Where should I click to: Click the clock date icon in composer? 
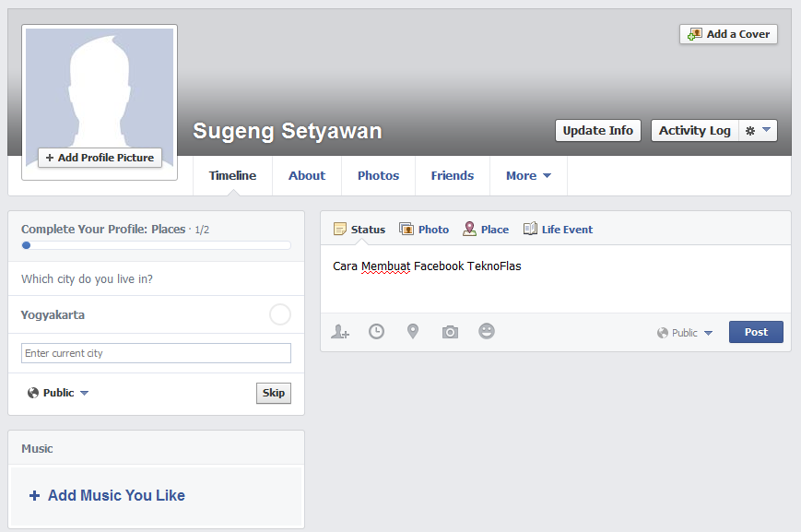(x=376, y=332)
